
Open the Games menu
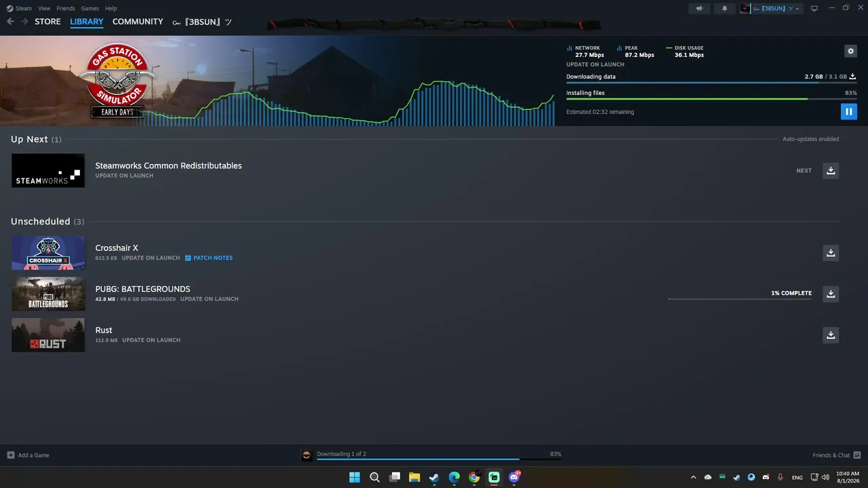90,8
